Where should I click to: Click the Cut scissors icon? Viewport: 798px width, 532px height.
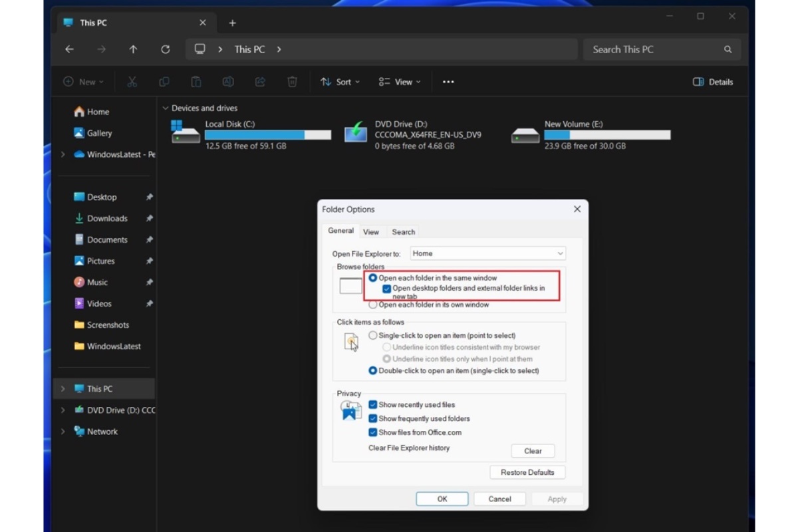[132, 82]
